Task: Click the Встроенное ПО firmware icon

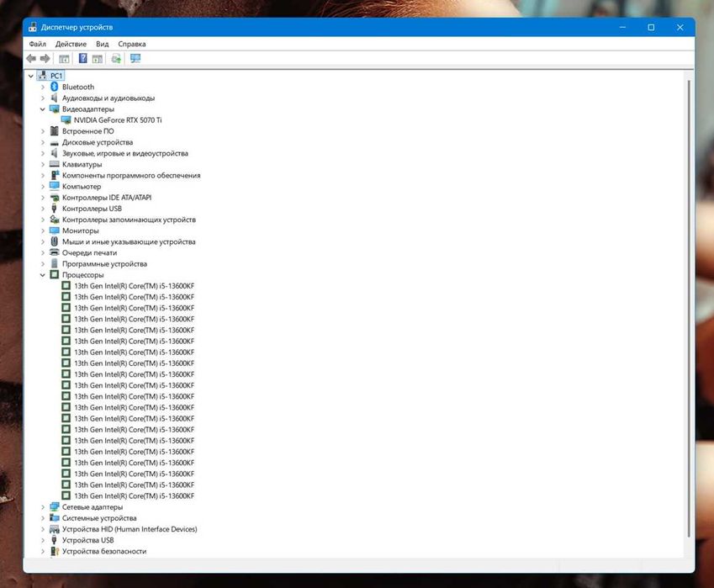Action: 54,130
